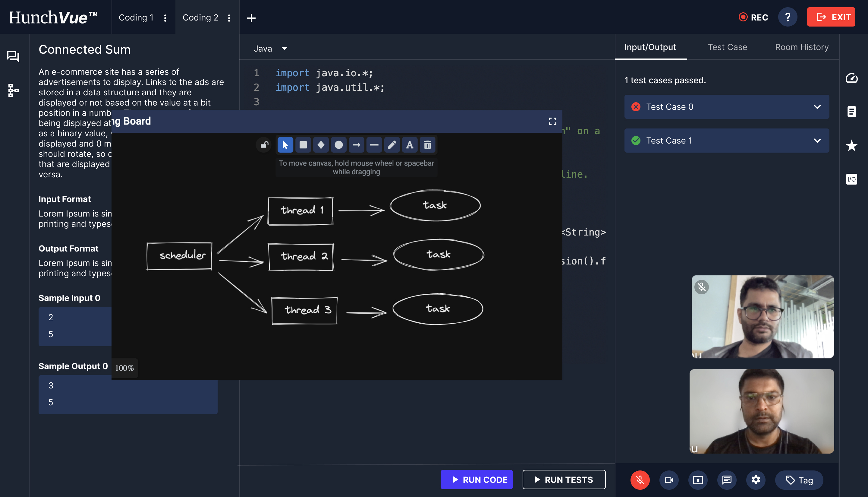Select the diamond shape tool
The width and height of the screenshot is (868, 497).
coord(321,145)
